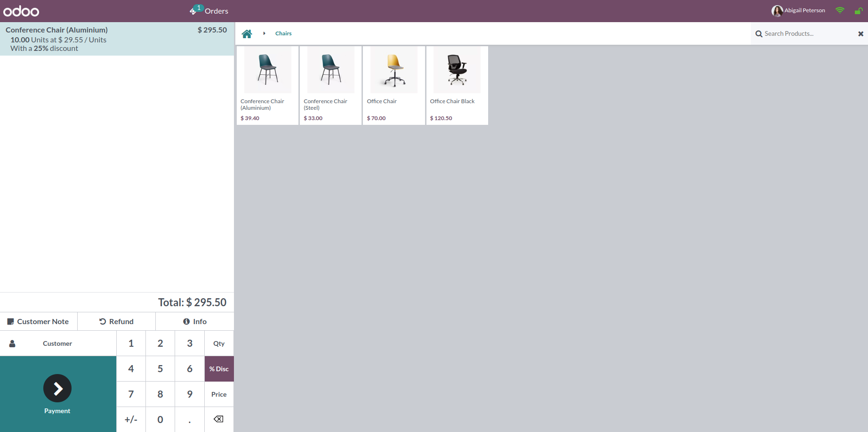Screen dimensions: 868x432
Task: Click the Payment label
Action: tap(57, 411)
